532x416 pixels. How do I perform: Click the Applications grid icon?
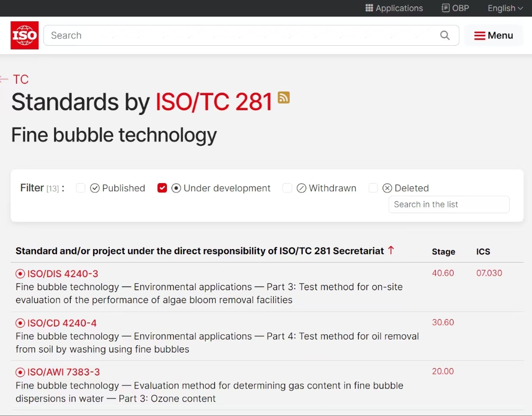coord(369,8)
